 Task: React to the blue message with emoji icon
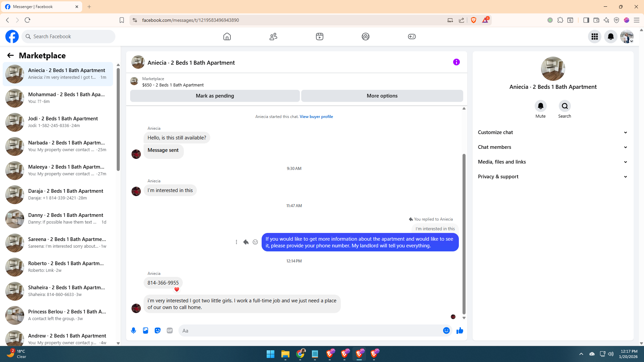(x=255, y=242)
